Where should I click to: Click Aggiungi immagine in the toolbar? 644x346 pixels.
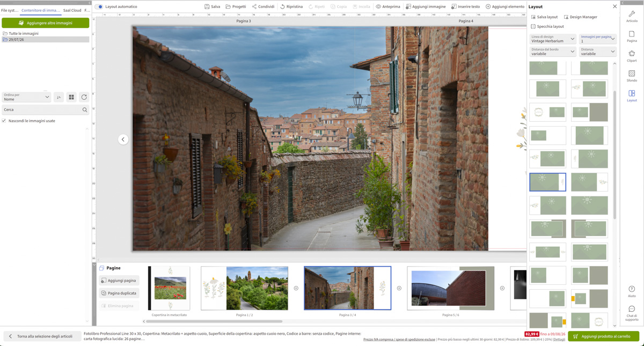click(426, 6)
